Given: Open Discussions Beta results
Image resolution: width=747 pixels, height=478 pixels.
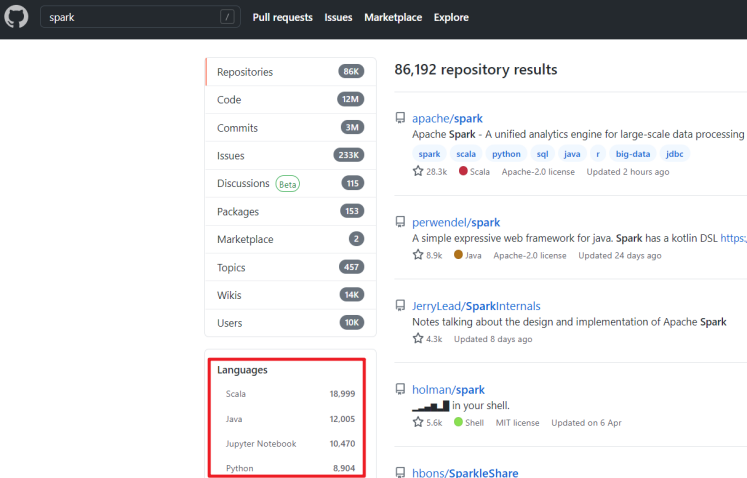Looking at the screenshot, I should pos(291,183).
